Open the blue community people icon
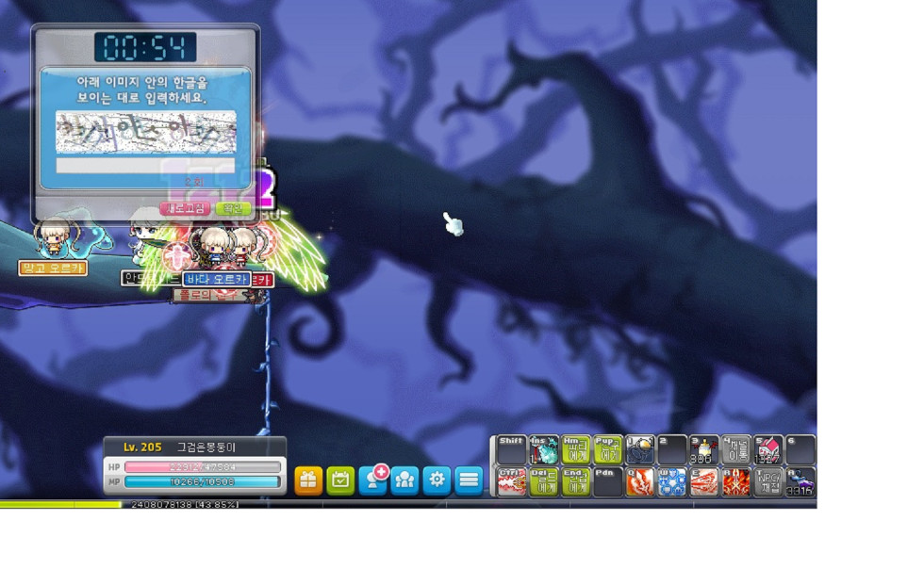Screen dimensions: 924x569 tap(404, 480)
